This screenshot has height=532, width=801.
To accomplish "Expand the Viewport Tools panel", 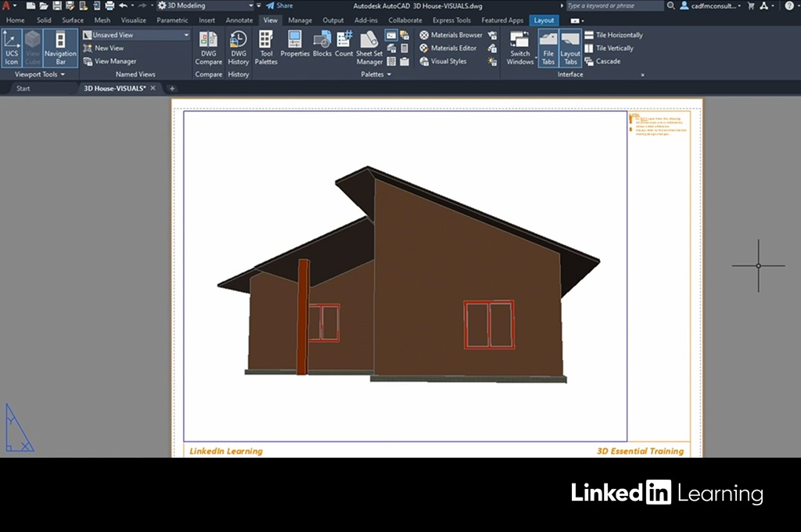I will (x=40, y=74).
